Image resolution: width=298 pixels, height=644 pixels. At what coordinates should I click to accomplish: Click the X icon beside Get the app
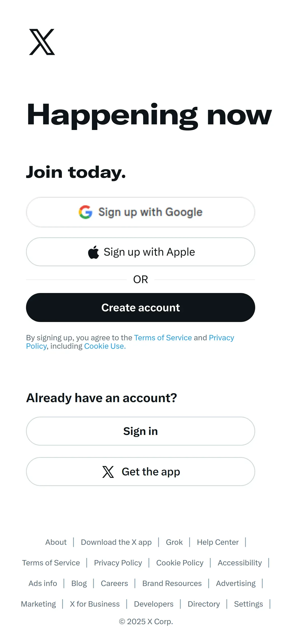[x=108, y=472]
